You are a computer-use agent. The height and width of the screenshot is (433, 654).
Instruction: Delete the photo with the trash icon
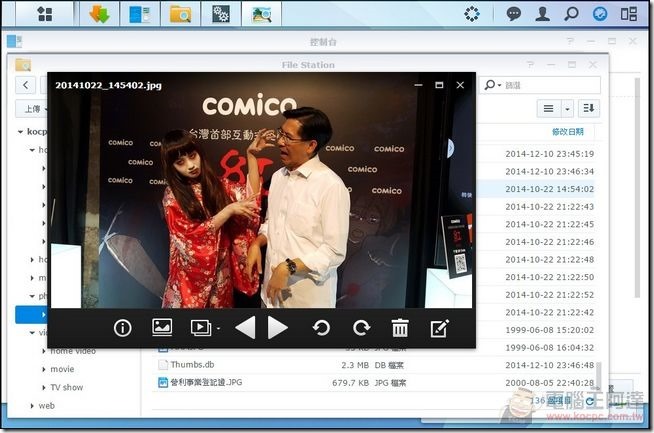click(400, 327)
